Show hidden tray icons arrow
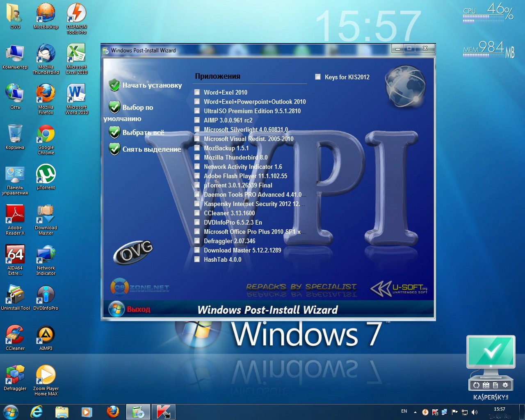The width and height of the screenshot is (525, 420). [x=415, y=412]
